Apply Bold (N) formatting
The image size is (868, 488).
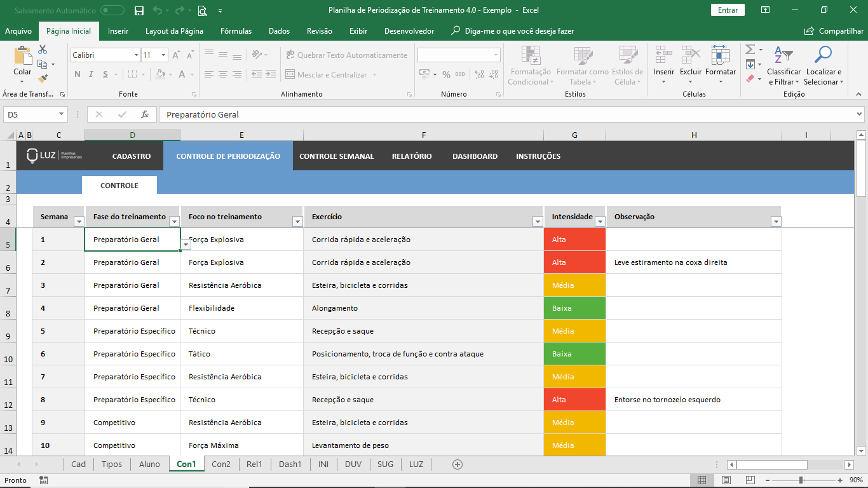coord(78,74)
